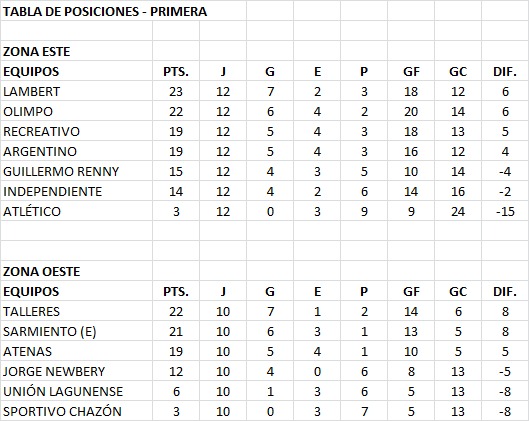Click ARGENTINO's goals-for value 16

coord(411,151)
